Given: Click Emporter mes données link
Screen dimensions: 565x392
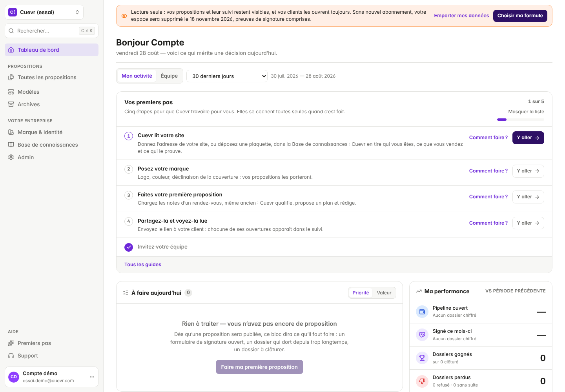Looking at the screenshot, I should pyautogui.click(x=461, y=16).
